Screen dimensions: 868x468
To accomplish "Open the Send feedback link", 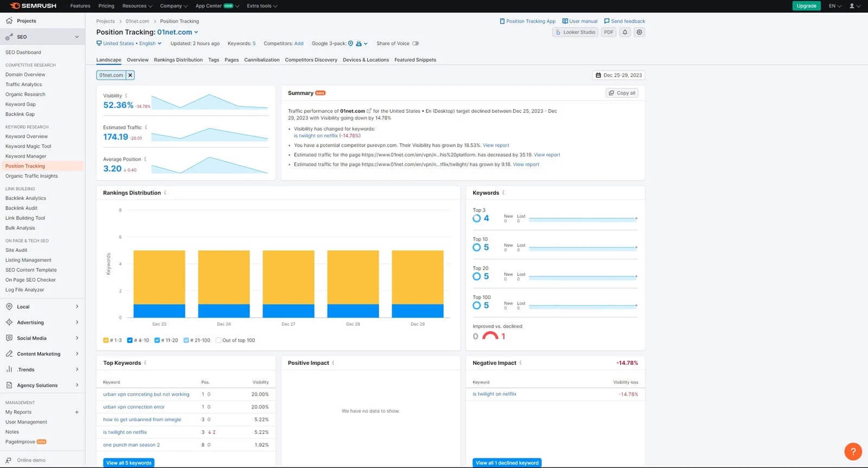I will 624,21.
